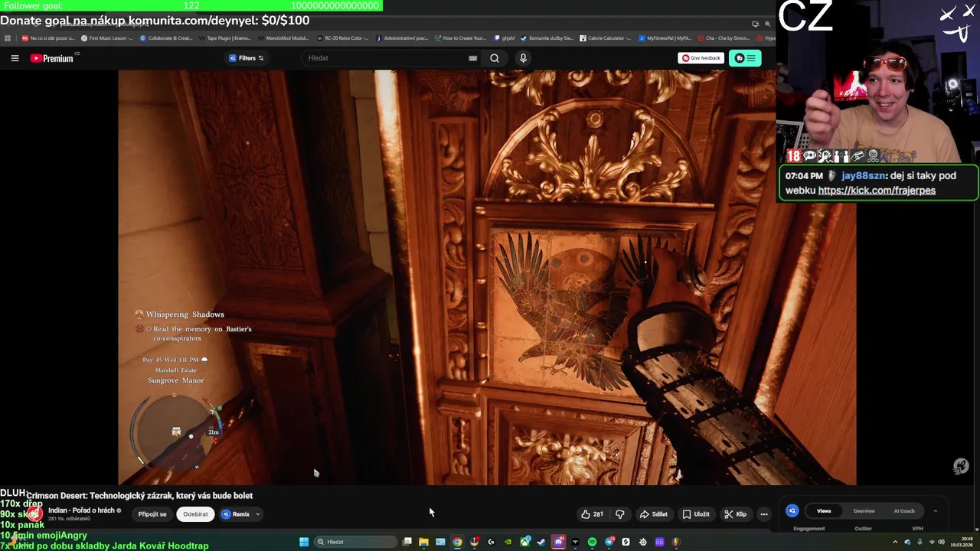This screenshot has width=980, height=551.
Task: Select the Views tab in analytics panel
Action: coord(824,510)
